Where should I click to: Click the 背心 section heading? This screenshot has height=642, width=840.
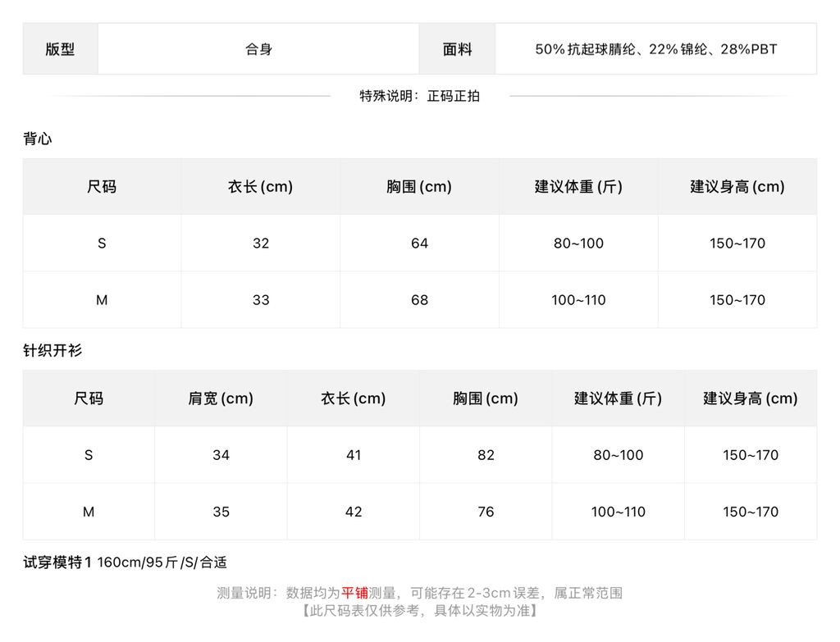[x=38, y=139]
